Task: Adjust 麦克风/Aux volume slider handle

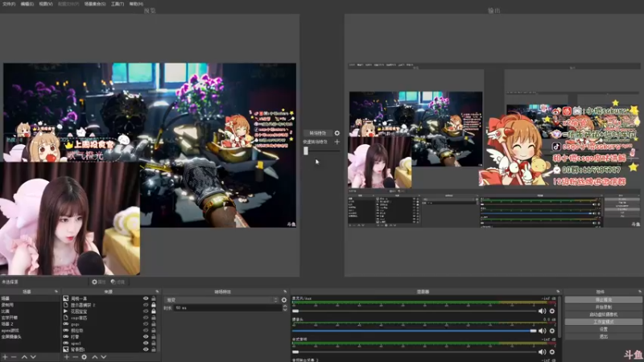Action: click(295, 311)
